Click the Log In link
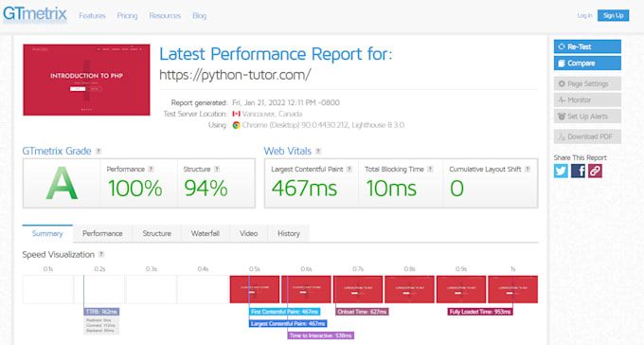644x345 pixels. (584, 15)
